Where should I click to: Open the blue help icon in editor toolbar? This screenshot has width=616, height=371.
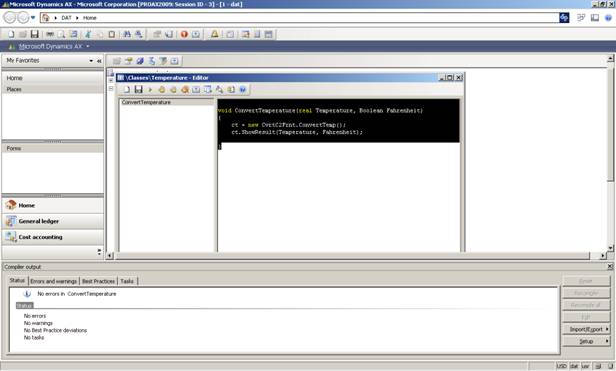[243, 90]
